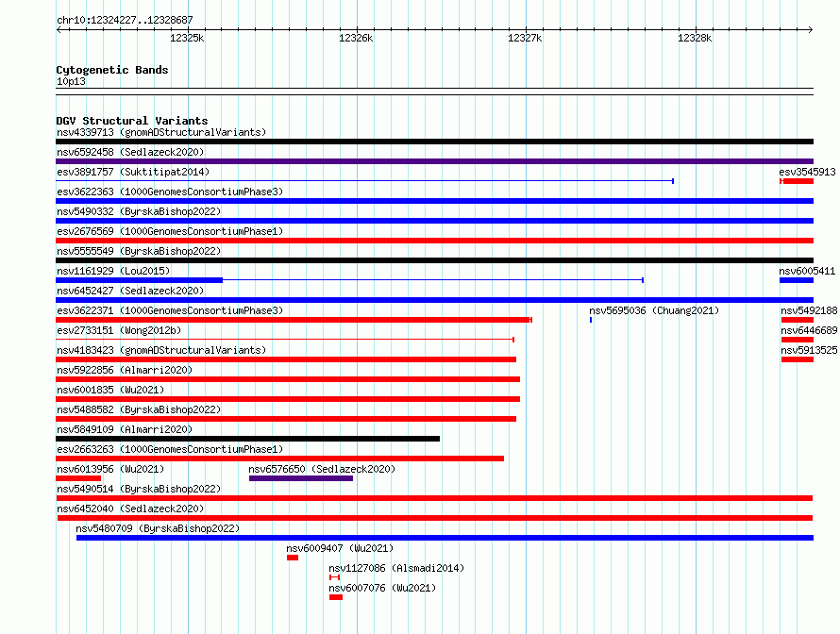Click the nsv5490514 ByrskaBishop2022 red bar

434,498
